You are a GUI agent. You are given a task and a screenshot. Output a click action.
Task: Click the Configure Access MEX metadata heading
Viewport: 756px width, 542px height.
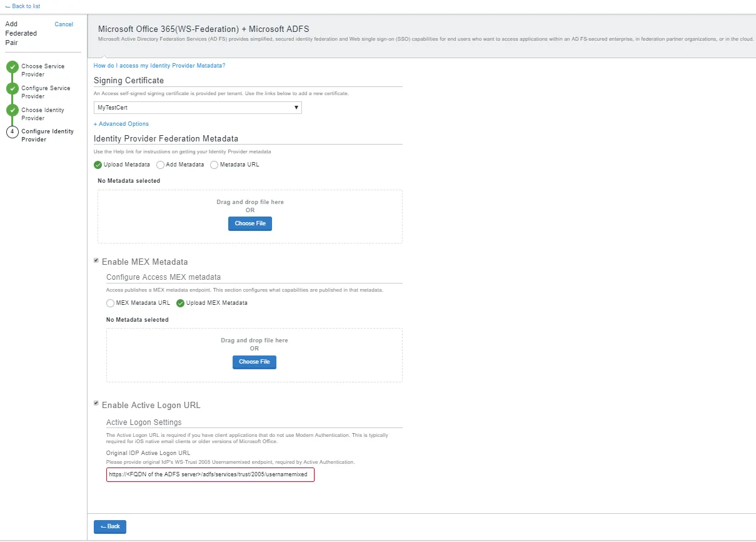click(163, 277)
